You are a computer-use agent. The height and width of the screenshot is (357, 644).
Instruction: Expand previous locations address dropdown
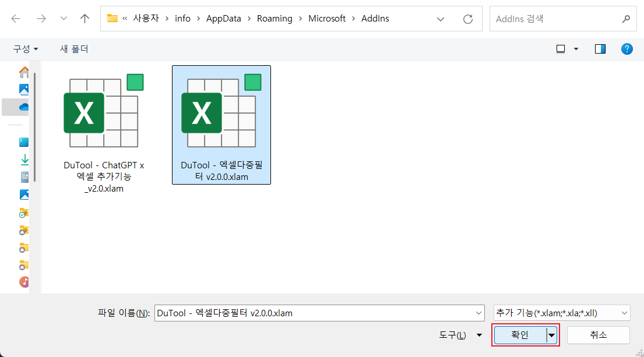tap(440, 19)
